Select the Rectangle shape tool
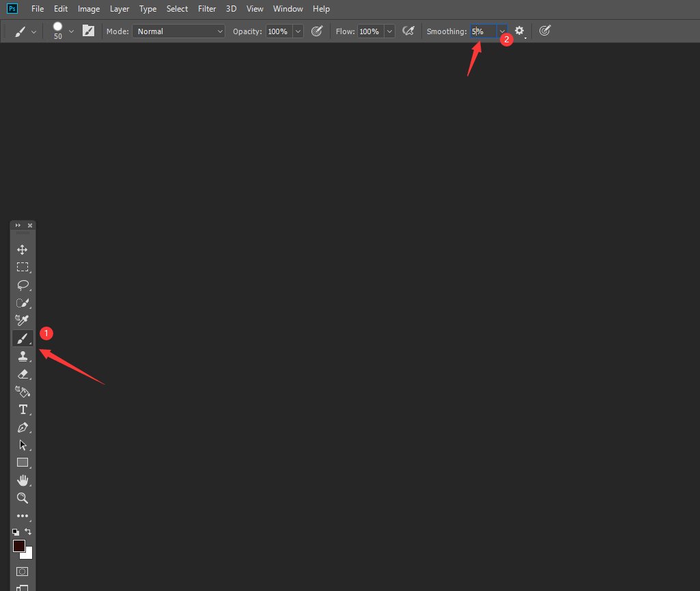The image size is (700, 591). [23, 463]
